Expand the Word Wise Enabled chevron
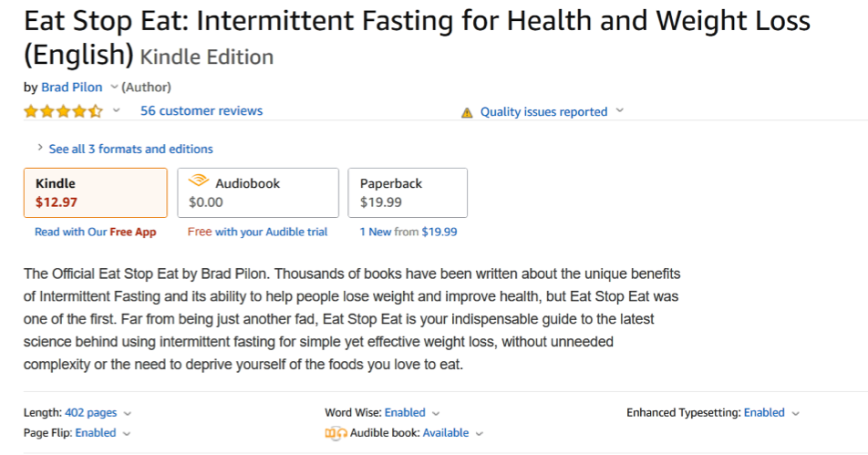This screenshot has height=455, width=868. pos(436,413)
